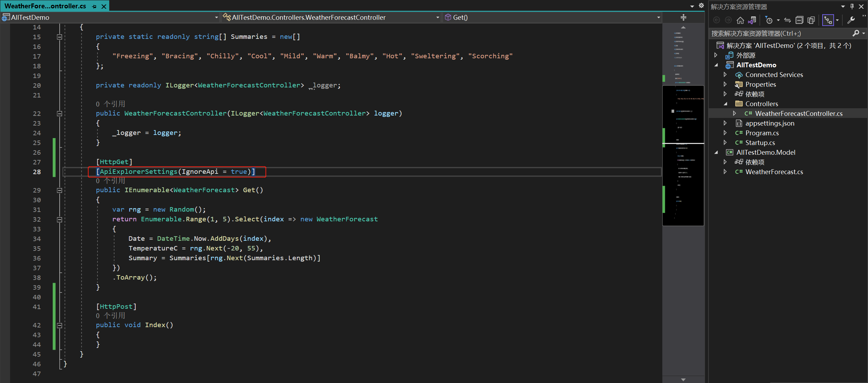
Task: Click the editor minimap scroll thumb
Action: (x=683, y=155)
